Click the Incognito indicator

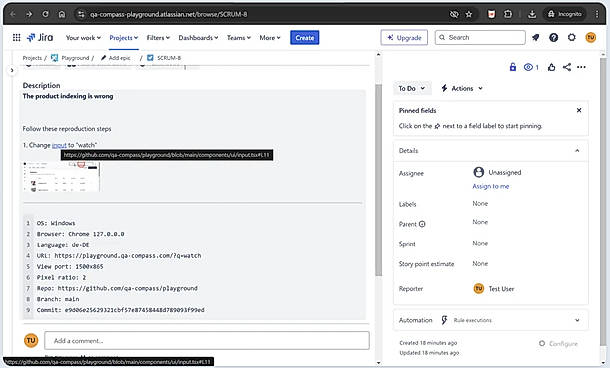tap(564, 14)
